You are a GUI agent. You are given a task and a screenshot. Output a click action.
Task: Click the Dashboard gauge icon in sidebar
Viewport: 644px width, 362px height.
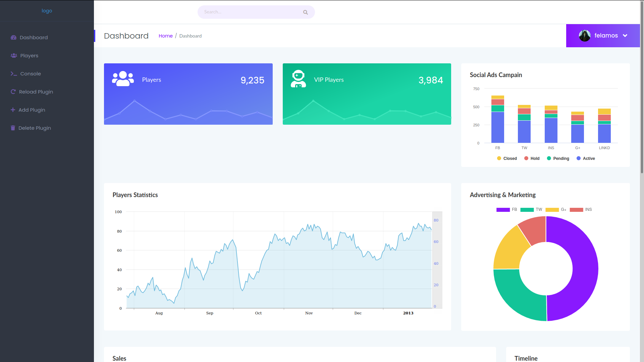click(13, 38)
